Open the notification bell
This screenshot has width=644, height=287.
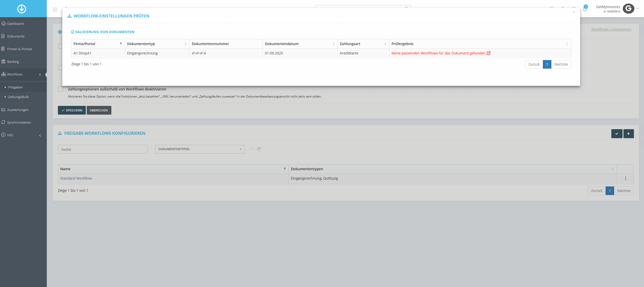(585, 9)
